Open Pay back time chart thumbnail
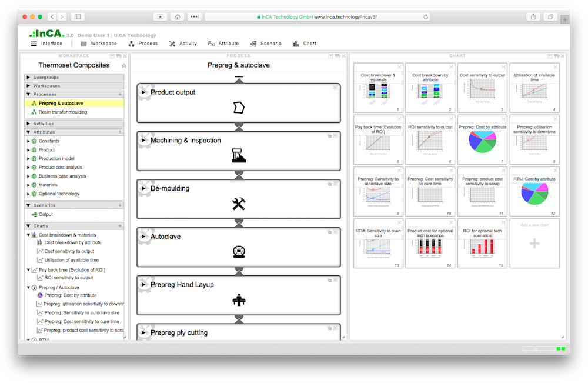The image size is (588, 383). tap(378, 139)
